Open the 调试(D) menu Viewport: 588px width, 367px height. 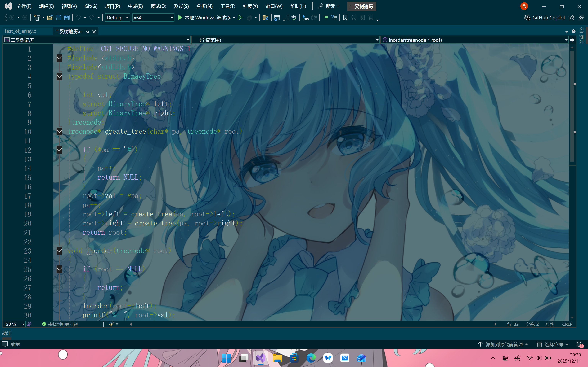158,6
